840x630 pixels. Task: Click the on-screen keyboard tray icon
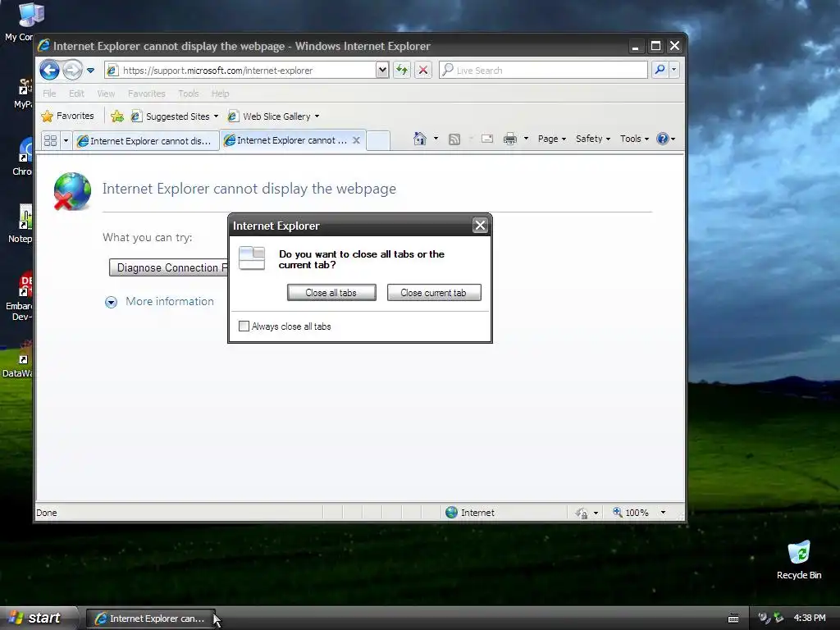tap(733, 619)
